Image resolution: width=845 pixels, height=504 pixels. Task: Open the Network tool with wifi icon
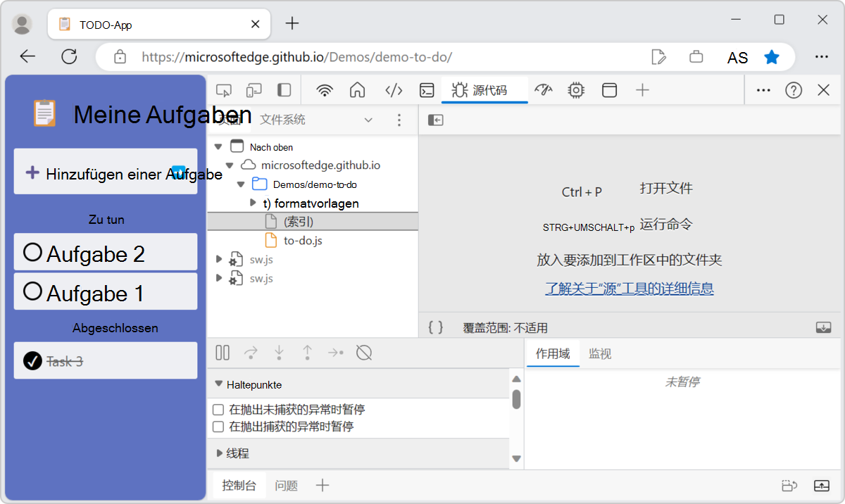point(324,90)
